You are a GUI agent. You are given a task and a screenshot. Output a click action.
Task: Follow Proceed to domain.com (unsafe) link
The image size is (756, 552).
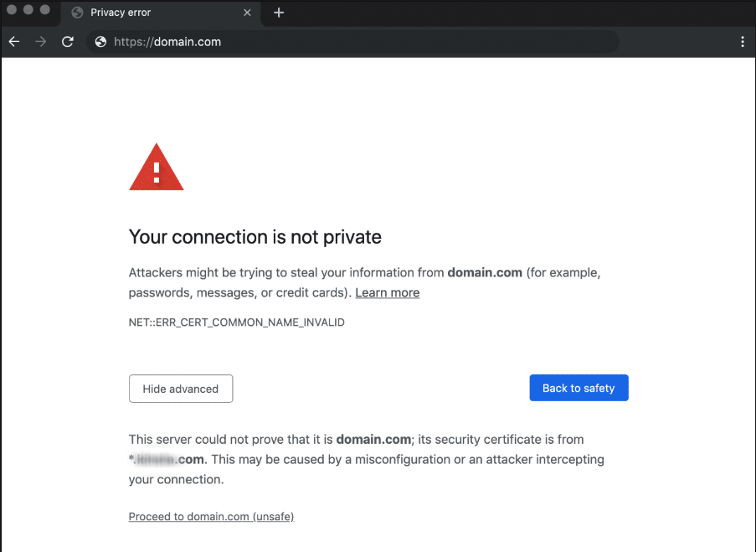(211, 517)
